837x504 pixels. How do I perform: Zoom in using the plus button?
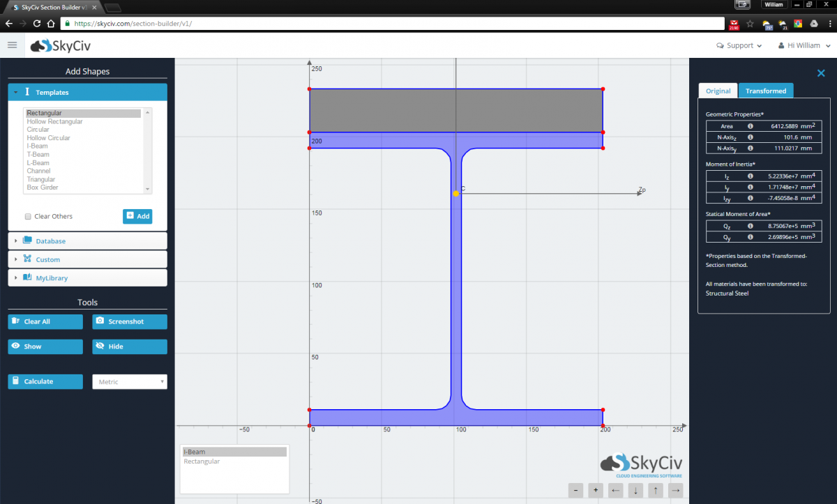(595, 490)
